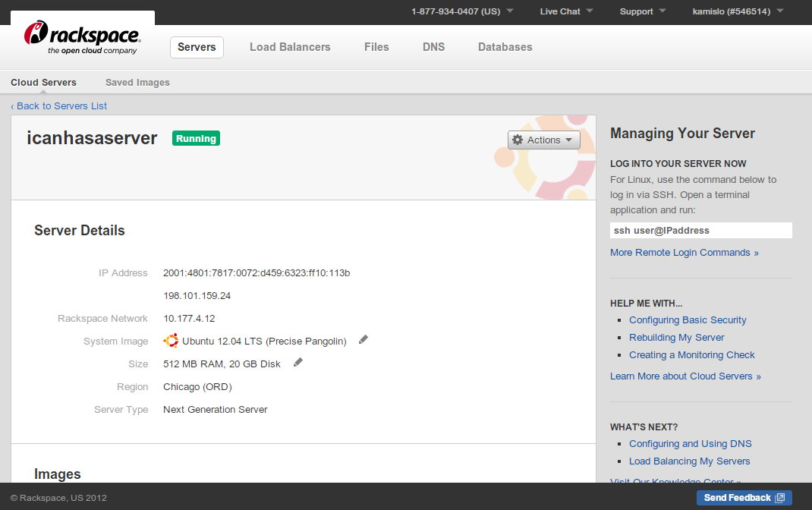The image size is (812, 510).
Task: Click the Images section heading
Action: tap(58, 474)
